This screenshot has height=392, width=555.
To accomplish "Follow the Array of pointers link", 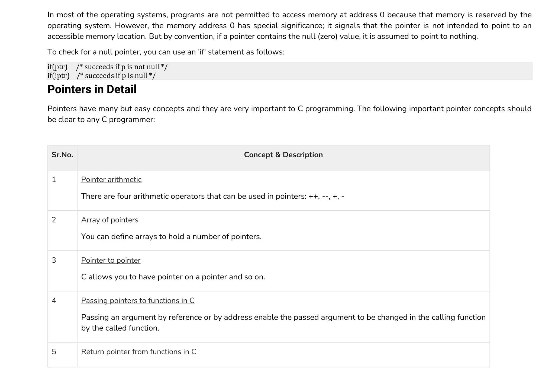I will click(109, 220).
